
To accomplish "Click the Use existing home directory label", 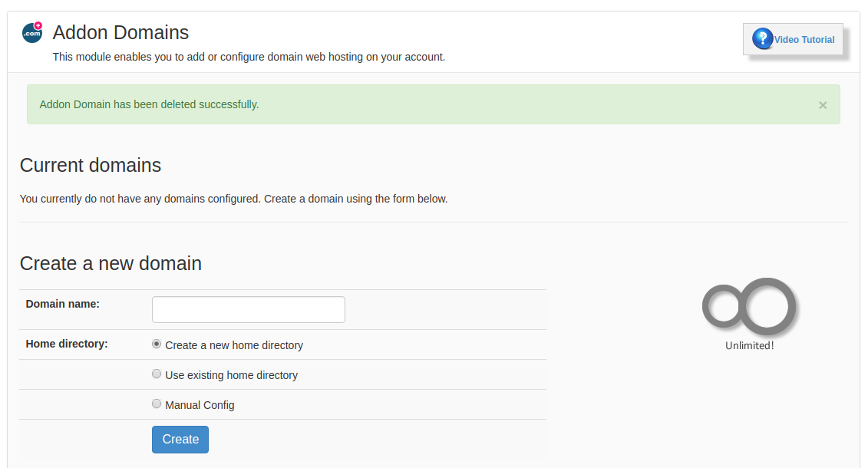I will tap(232, 375).
